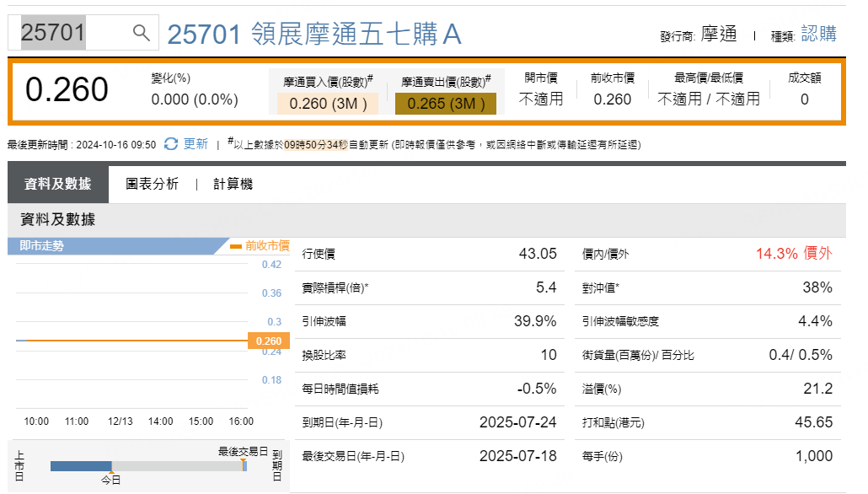This screenshot has height=494, width=868.
Task: Click the 引伸波幅敏感度 value 4.4%
Action: [815, 321]
